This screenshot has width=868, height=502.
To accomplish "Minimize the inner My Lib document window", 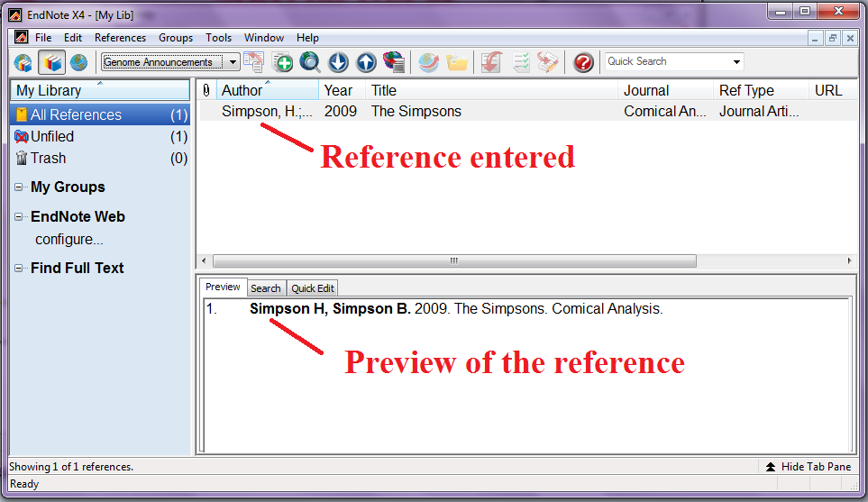I will 814,38.
